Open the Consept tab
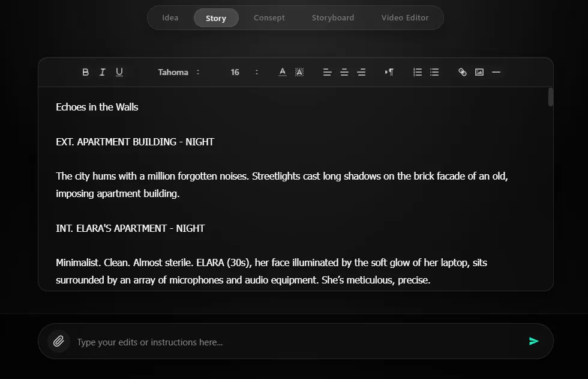 [269, 17]
